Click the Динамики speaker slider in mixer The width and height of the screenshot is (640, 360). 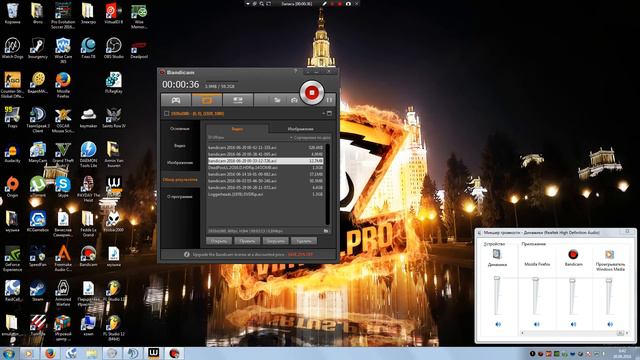497,296
